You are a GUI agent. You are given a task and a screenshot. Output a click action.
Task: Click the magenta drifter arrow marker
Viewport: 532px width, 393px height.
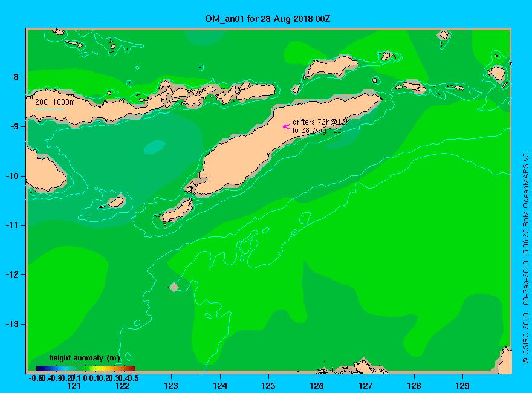click(x=287, y=126)
